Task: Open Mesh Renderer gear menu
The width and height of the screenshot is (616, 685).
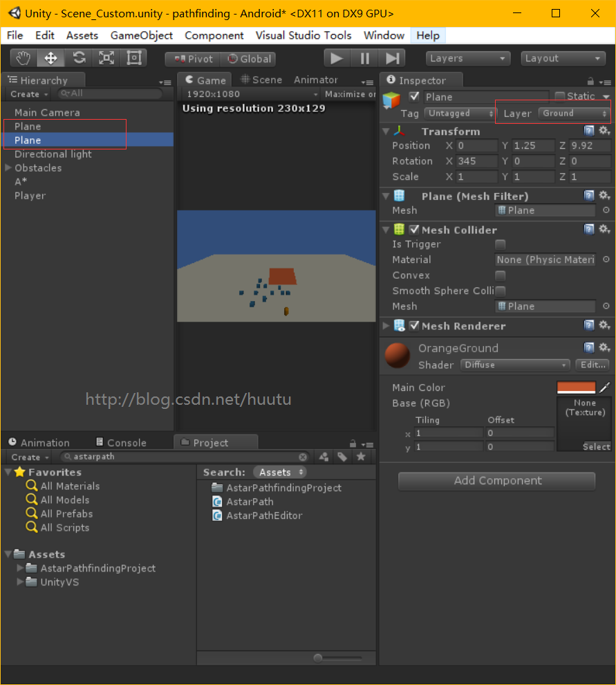Action: 604,325
